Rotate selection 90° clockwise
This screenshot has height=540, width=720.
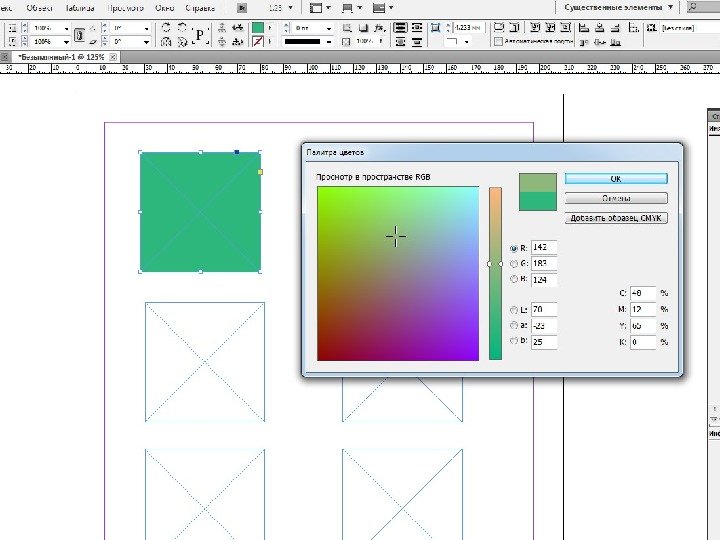[x=166, y=27]
